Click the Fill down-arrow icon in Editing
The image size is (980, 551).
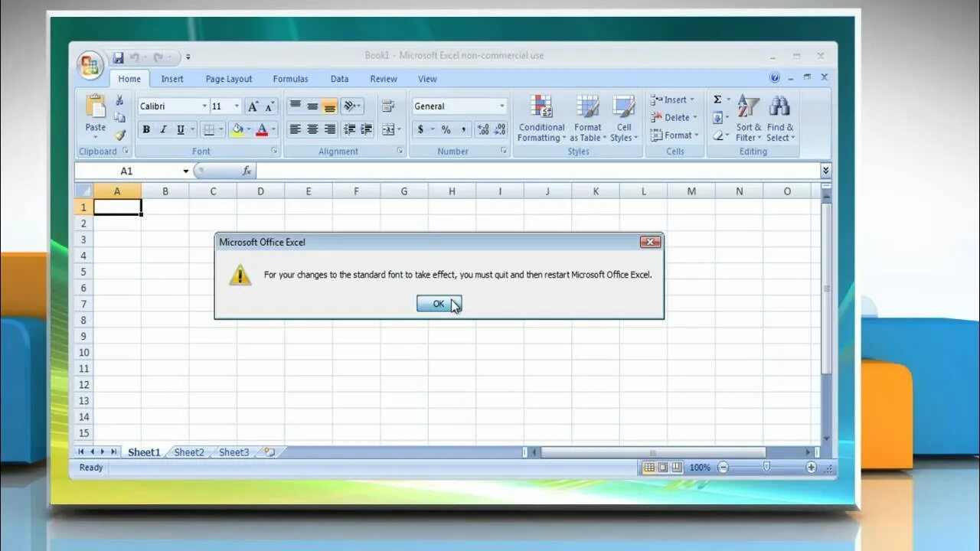717,118
